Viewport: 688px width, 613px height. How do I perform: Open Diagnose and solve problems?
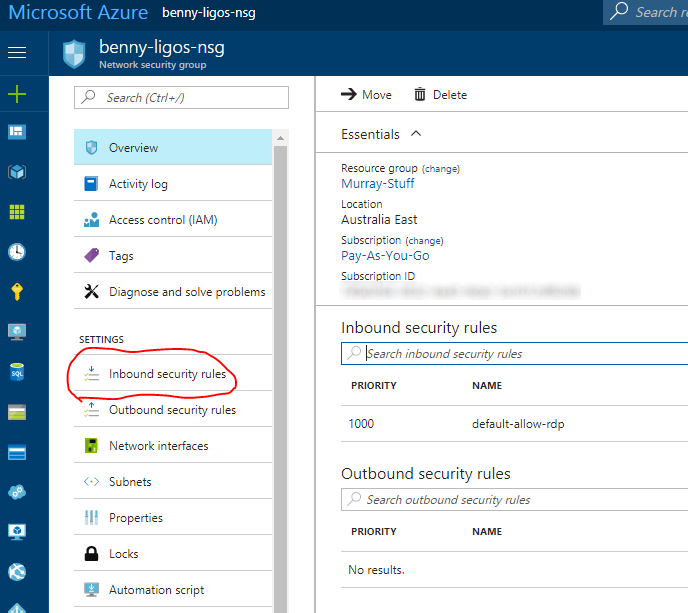click(x=173, y=291)
